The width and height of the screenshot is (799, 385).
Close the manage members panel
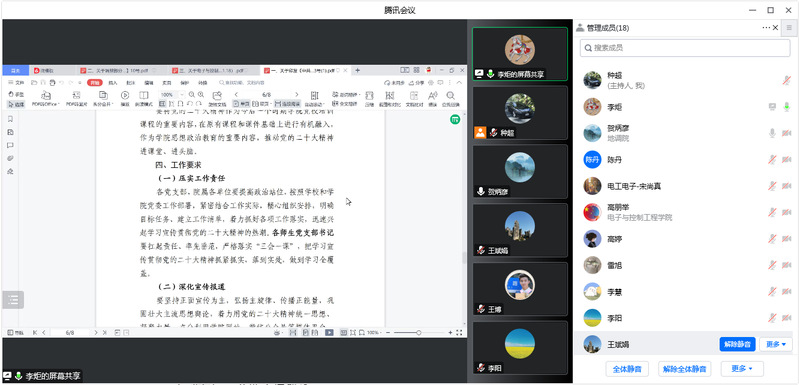pyautogui.click(x=776, y=28)
